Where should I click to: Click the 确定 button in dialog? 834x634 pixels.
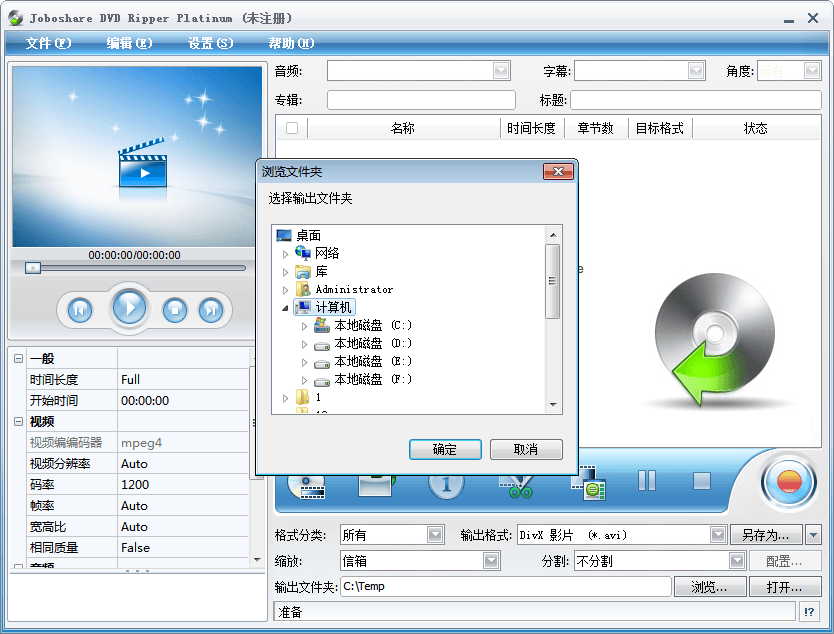445,450
